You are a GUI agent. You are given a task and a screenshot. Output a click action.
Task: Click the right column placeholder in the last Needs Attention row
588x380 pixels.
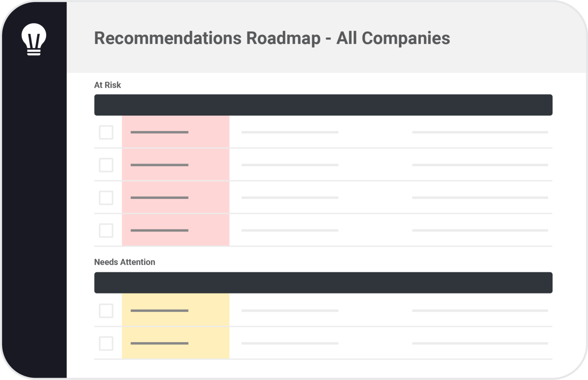tap(480, 343)
